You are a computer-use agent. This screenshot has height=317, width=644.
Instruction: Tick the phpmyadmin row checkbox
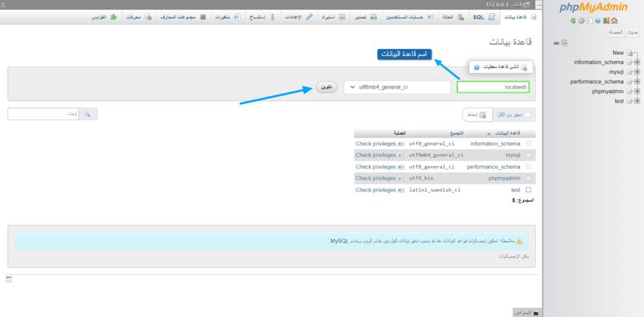click(x=528, y=178)
